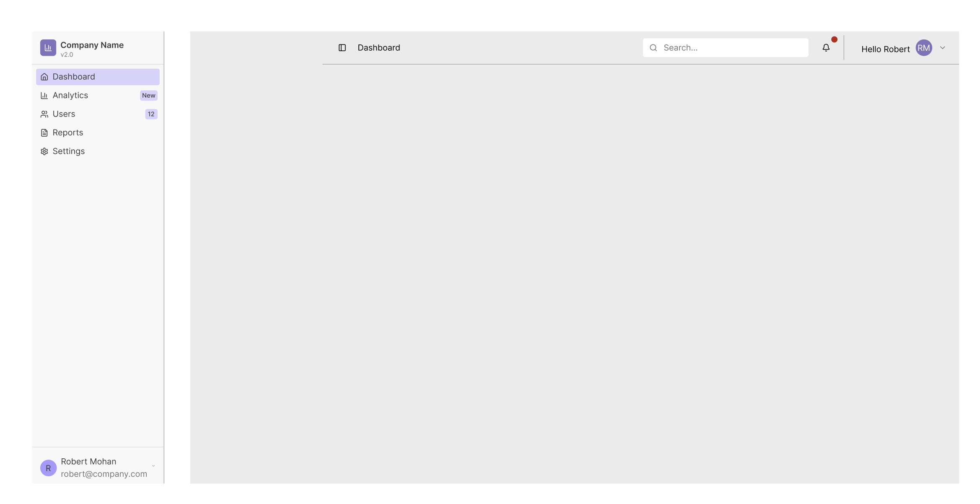Click the R avatar in sidebar footer

(x=48, y=468)
